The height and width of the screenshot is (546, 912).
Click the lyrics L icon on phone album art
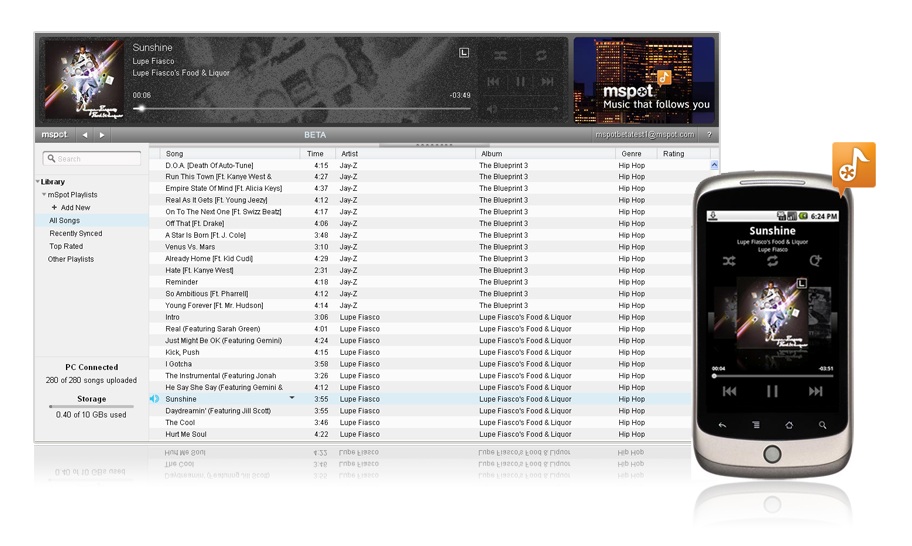[x=801, y=283]
